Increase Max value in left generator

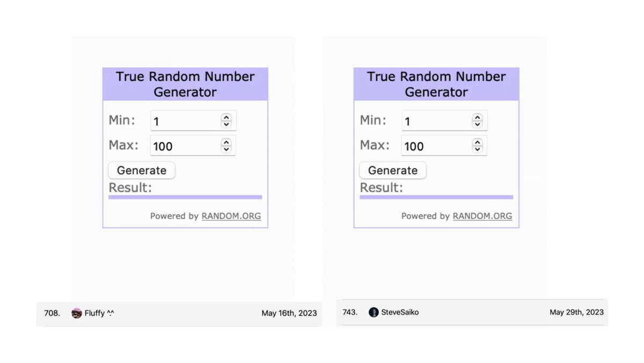click(x=226, y=142)
